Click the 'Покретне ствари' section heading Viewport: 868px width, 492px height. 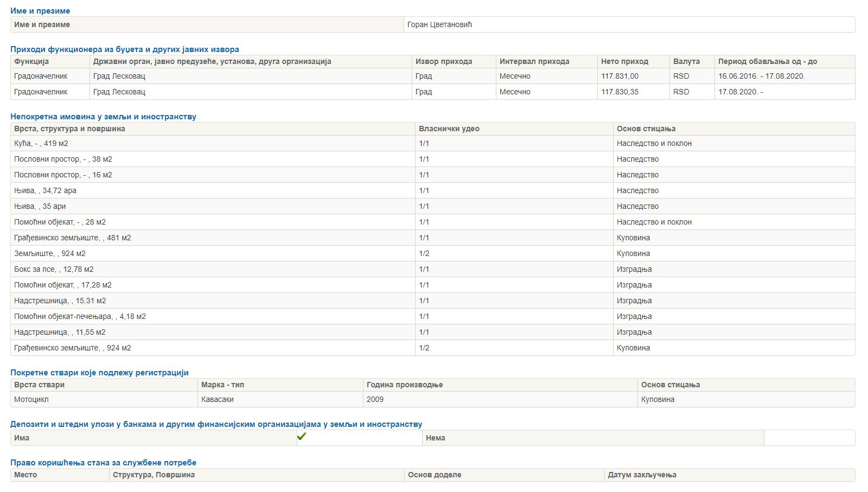click(x=99, y=373)
